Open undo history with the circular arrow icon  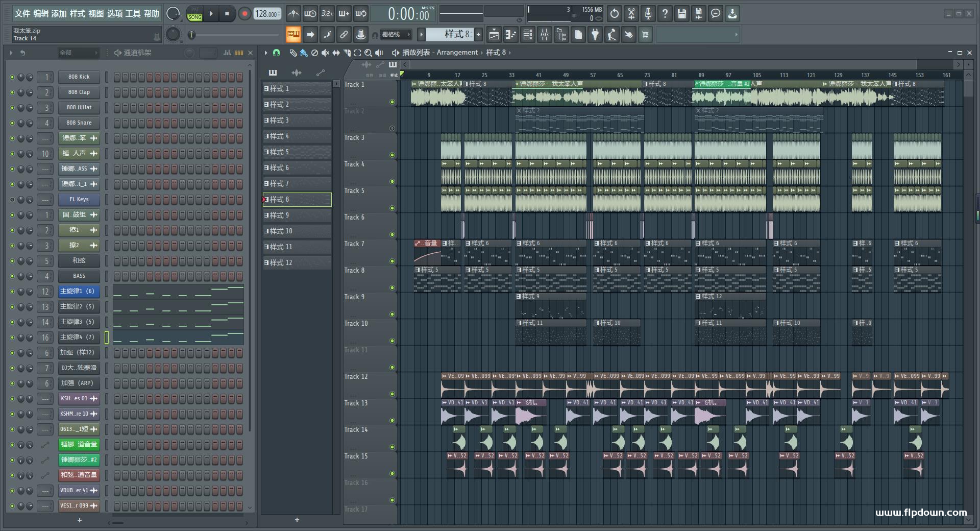point(615,14)
